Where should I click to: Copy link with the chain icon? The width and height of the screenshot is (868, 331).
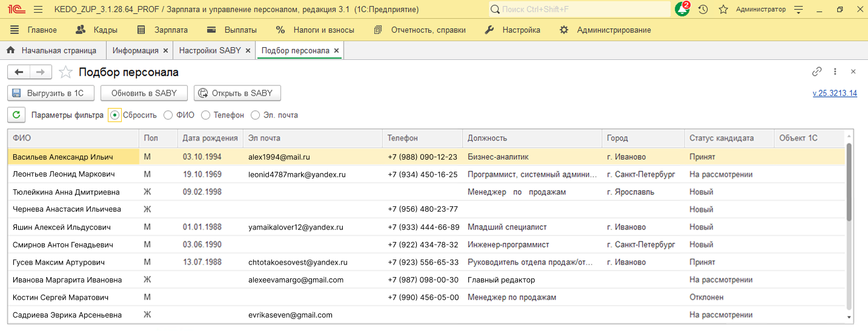(x=817, y=71)
